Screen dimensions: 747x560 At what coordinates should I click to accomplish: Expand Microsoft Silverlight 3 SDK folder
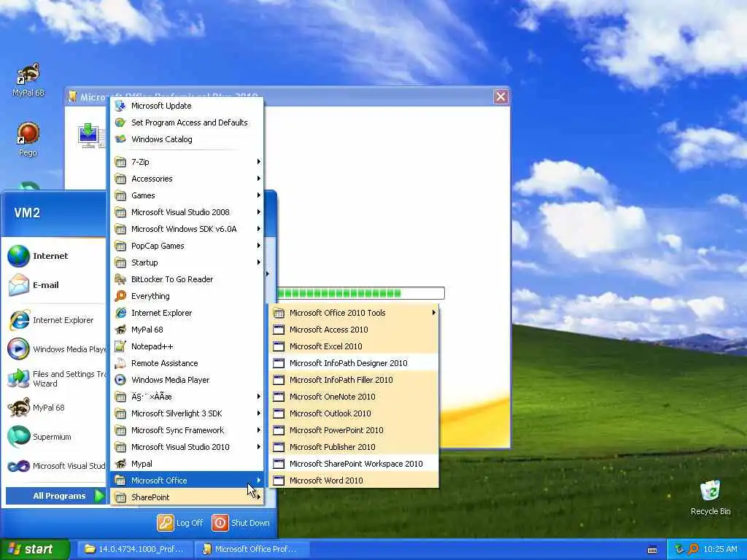[x=187, y=413]
